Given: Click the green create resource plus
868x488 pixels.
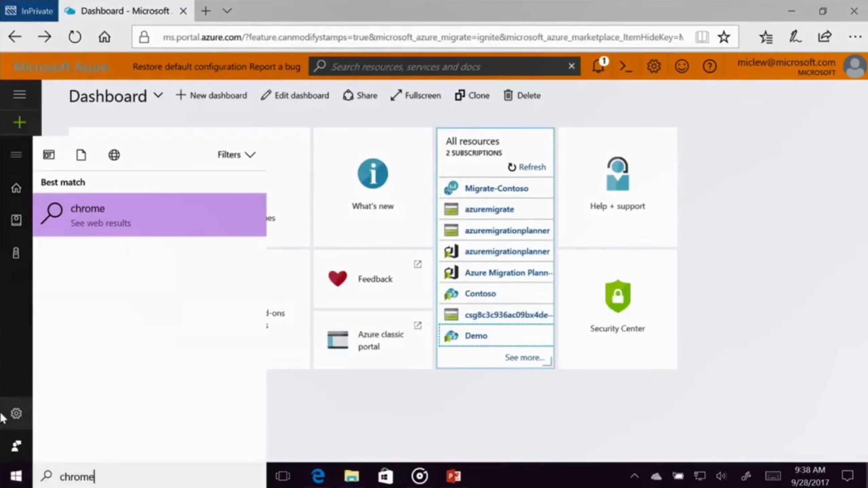Looking at the screenshot, I should [x=19, y=122].
